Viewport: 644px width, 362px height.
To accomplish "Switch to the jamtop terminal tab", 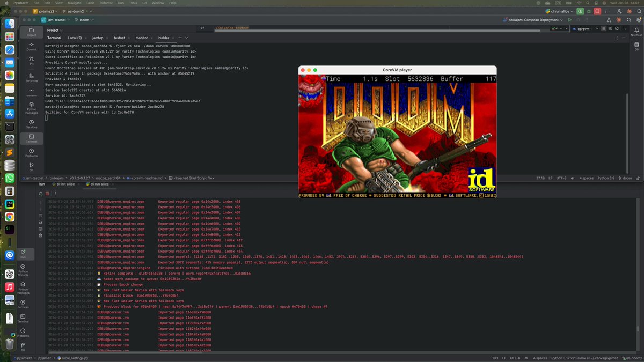I will tap(98, 38).
